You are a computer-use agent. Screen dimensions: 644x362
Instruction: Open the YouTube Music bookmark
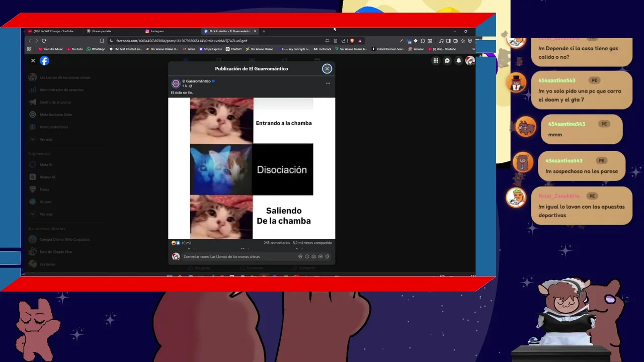pos(50,49)
